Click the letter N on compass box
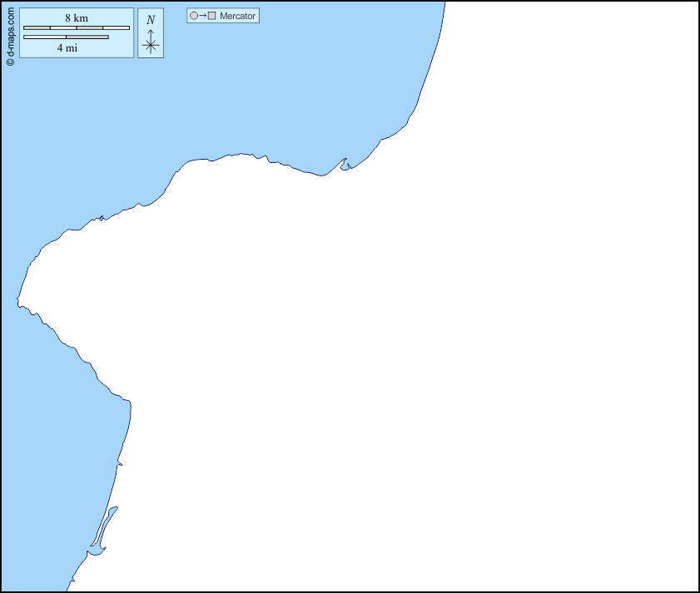The height and width of the screenshot is (593, 700). 151,20
